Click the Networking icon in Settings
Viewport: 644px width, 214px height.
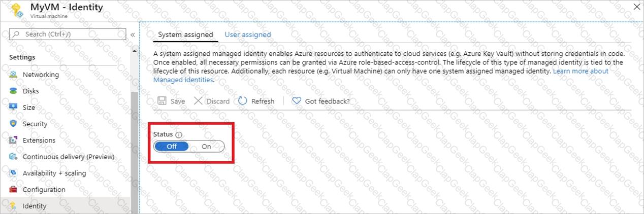click(x=13, y=75)
